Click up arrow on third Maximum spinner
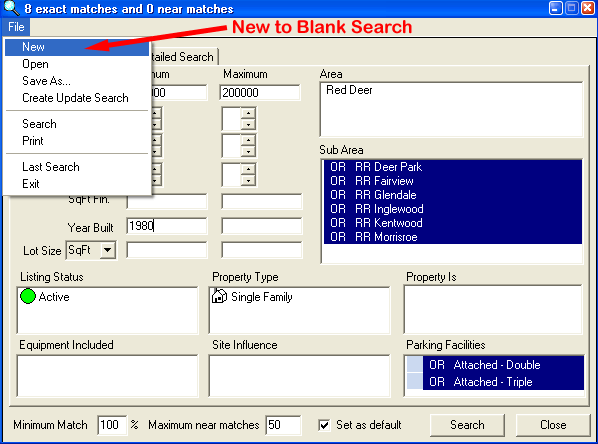598x444 pixels. (x=248, y=169)
